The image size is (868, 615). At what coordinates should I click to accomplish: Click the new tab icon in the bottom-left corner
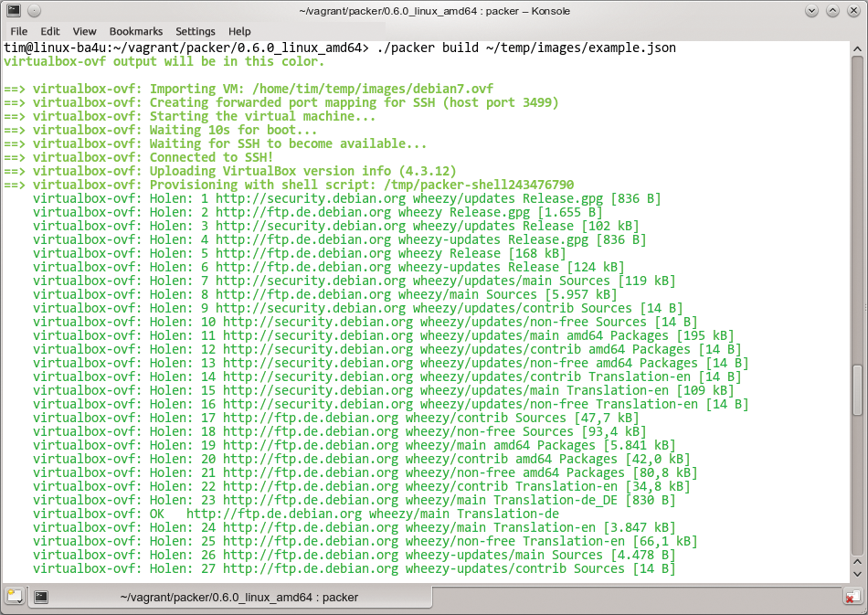13,597
